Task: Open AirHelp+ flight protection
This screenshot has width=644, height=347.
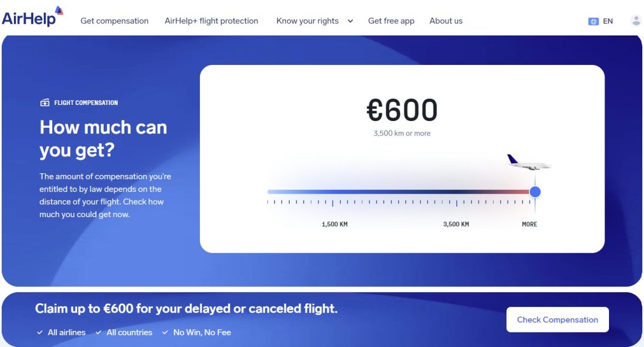Action: coord(212,21)
